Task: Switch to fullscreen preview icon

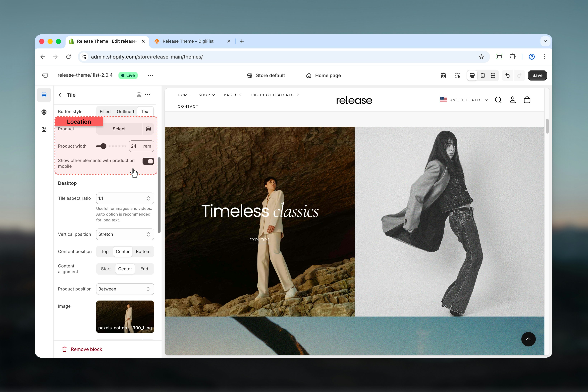Action: 493,75
